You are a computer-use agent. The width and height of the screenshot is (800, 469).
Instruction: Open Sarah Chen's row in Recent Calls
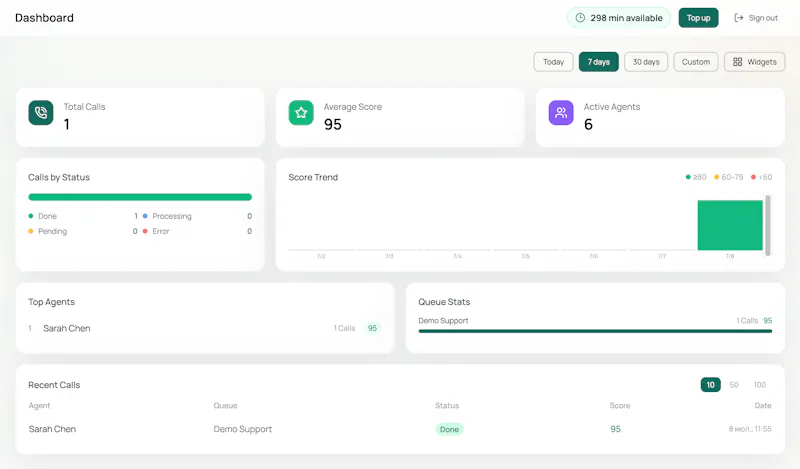[400, 429]
